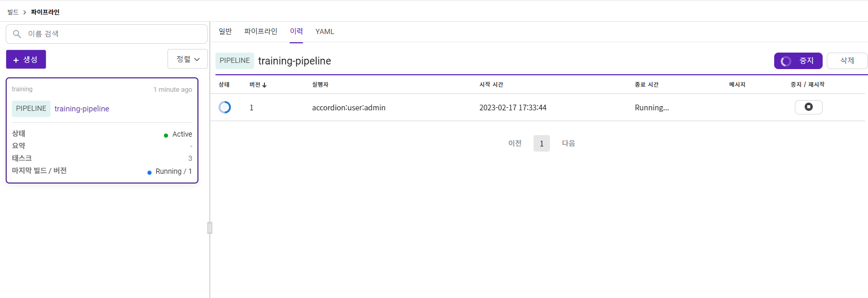The width and height of the screenshot is (868, 298).
Task: Click the panel divider resize handle
Action: coord(210,228)
